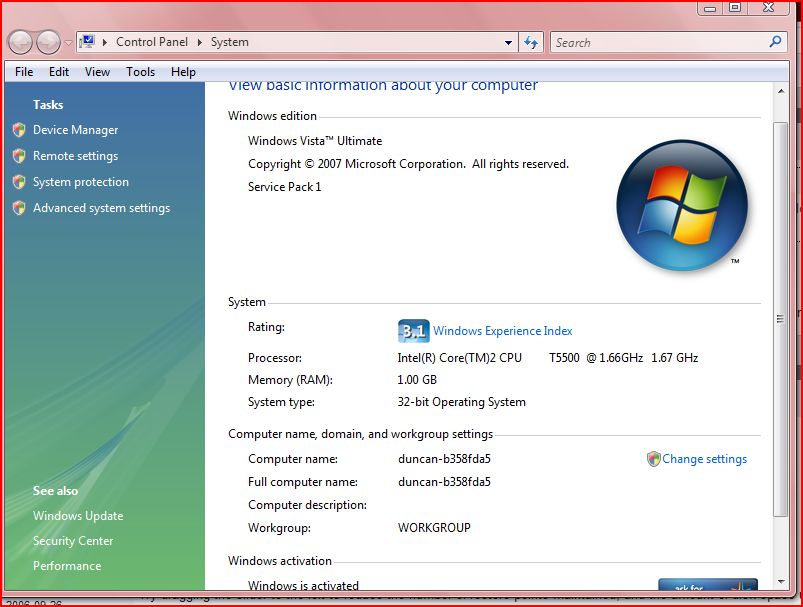Maximize the System window

point(735,8)
